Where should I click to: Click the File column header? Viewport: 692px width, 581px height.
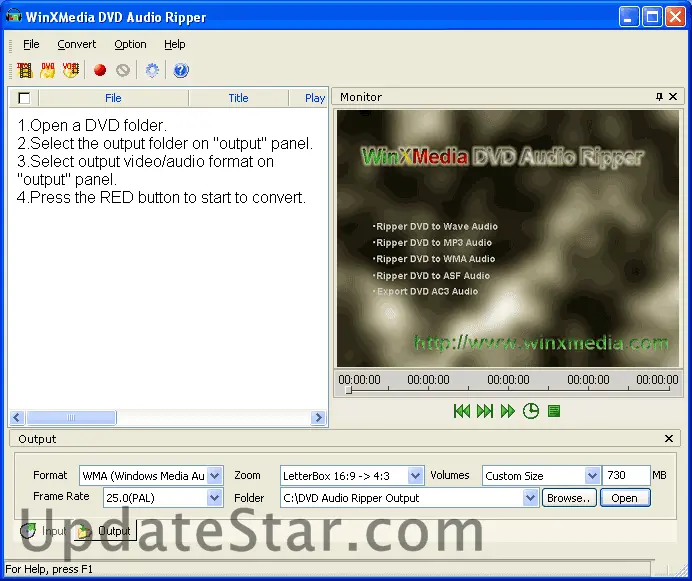pos(113,98)
